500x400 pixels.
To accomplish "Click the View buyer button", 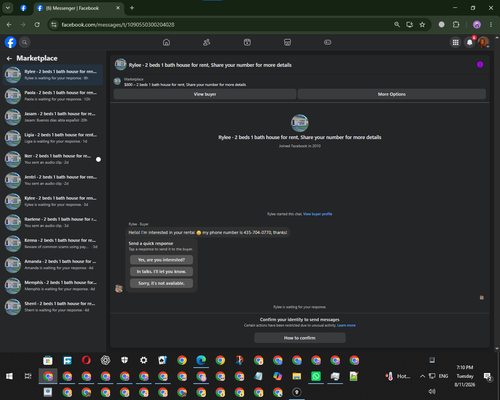I will (x=205, y=94).
